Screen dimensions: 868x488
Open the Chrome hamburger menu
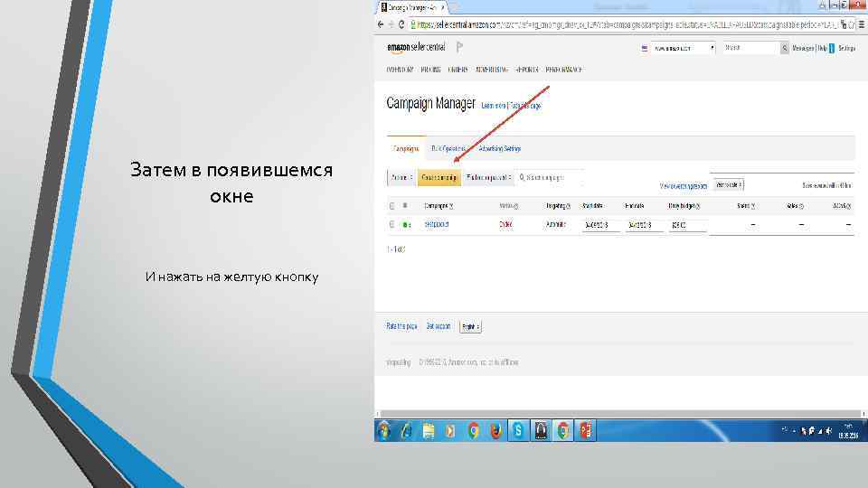pyautogui.click(x=862, y=24)
